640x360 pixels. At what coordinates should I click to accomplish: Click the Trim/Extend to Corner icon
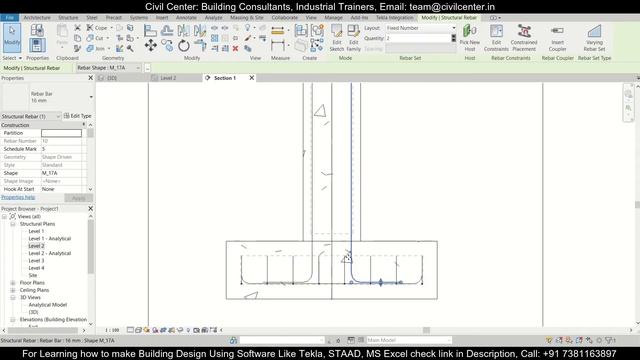(x=200, y=45)
